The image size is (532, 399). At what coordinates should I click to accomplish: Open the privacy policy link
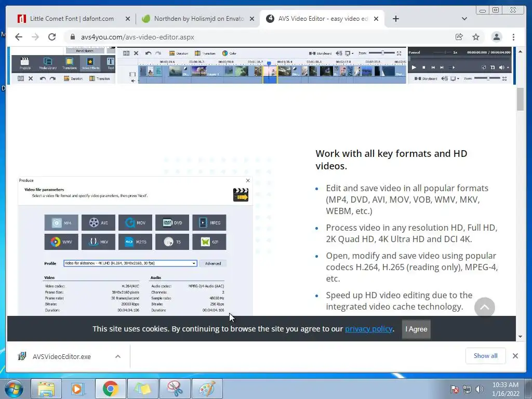point(369,329)
